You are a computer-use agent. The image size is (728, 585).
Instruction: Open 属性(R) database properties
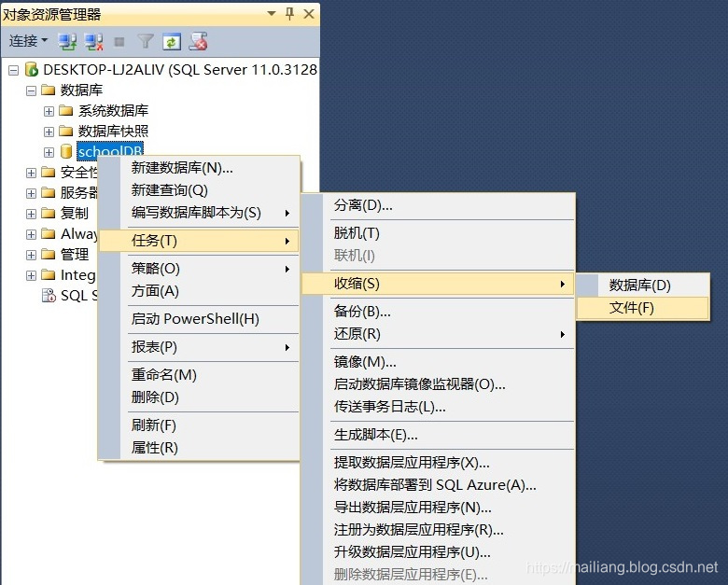[199, 448]
